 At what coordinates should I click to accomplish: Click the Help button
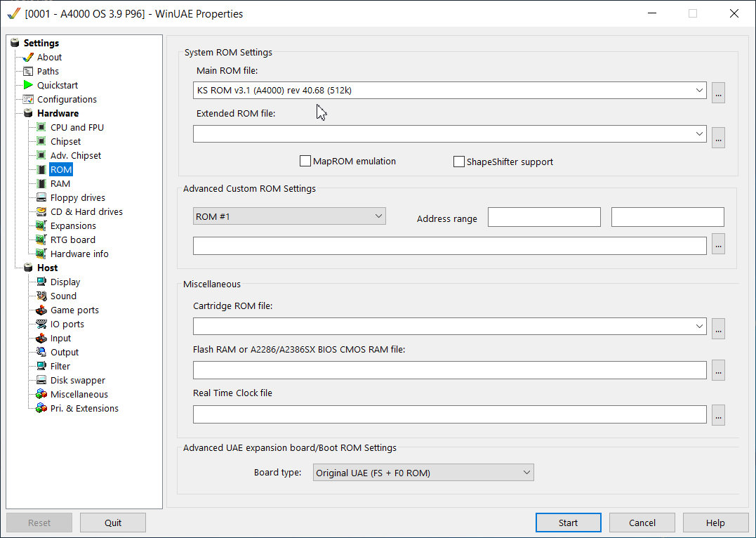point(715,523)
